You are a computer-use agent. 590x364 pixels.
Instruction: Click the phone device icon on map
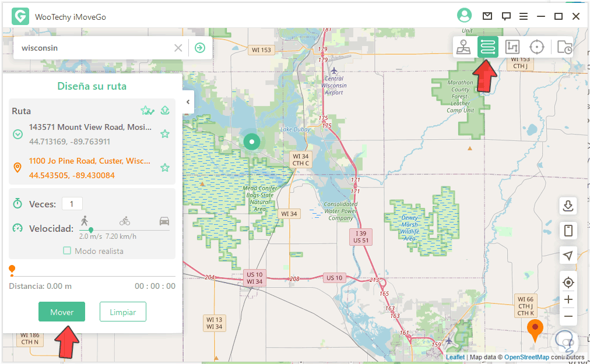pyautogui.click(x=568, y=230)
